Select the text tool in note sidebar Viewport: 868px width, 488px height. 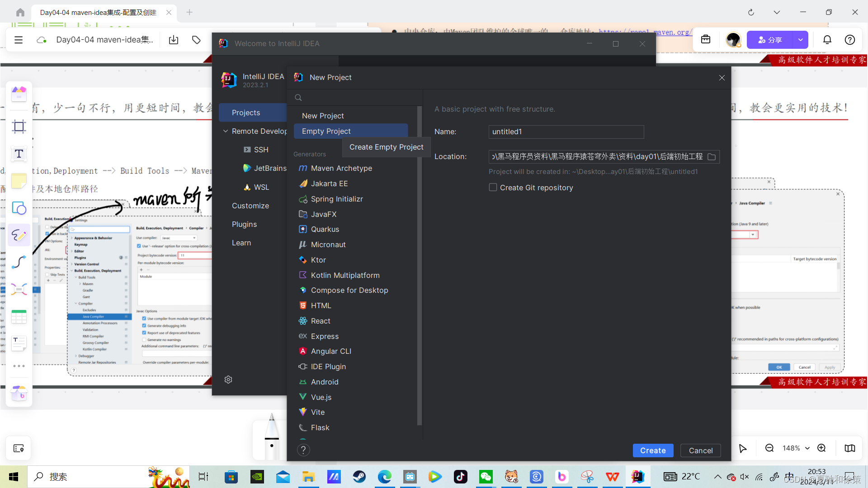tap(19, 154)
